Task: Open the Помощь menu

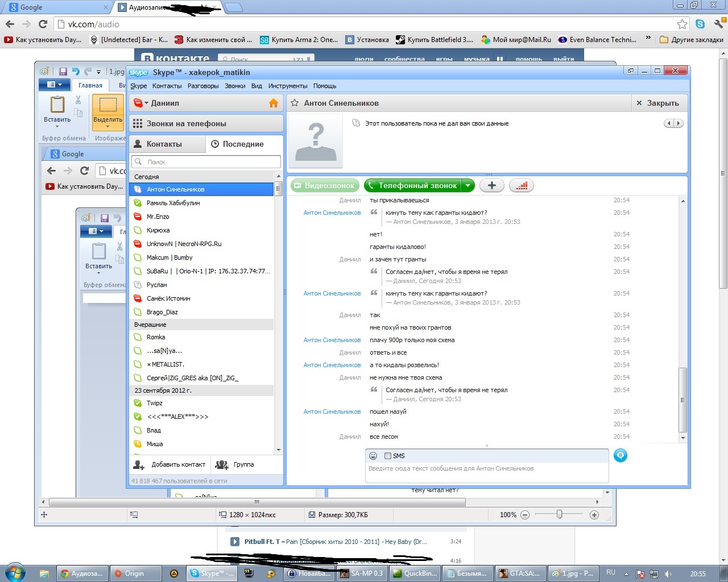Action: [x=325, y=86]
